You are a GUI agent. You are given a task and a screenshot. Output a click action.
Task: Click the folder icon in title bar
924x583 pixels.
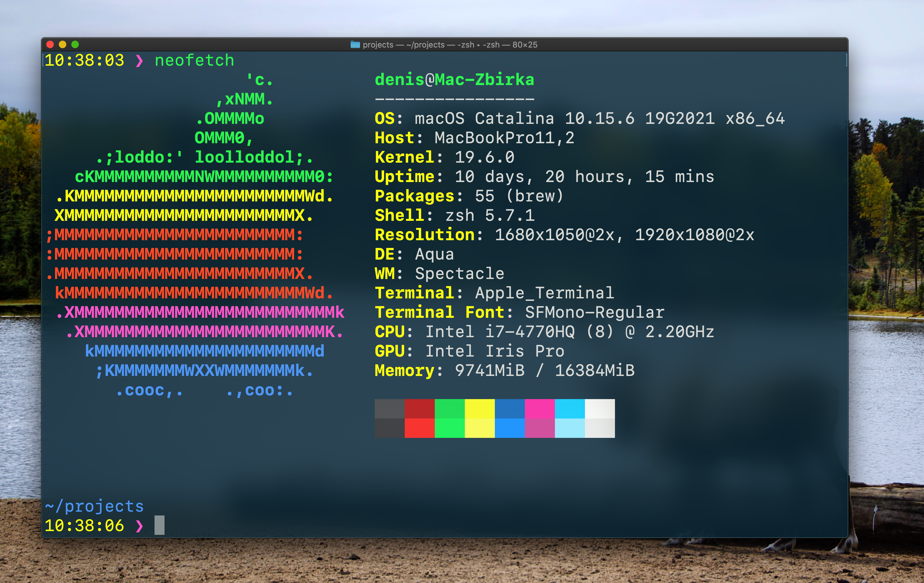355,44
